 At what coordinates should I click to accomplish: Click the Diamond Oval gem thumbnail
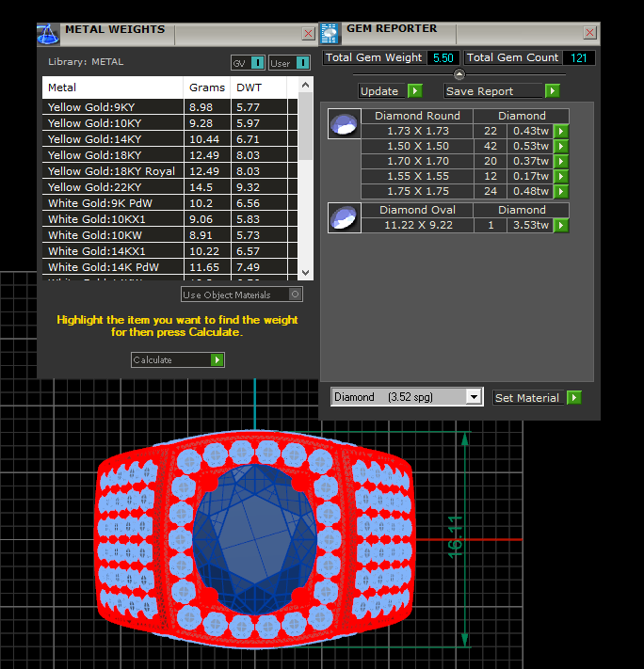point(344,217)
